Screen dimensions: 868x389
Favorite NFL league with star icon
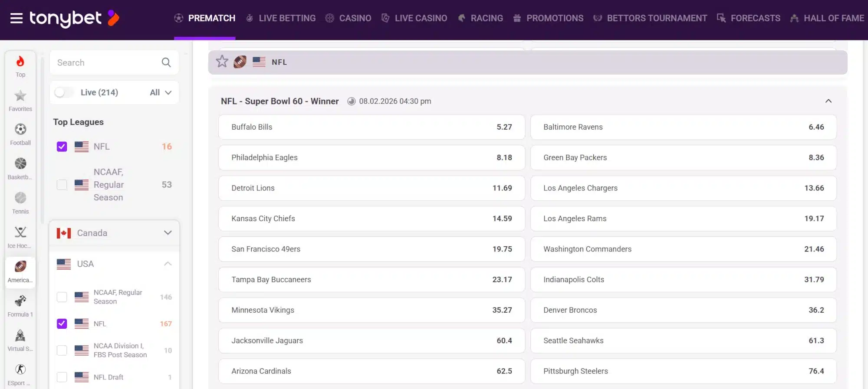pyautogui.click(x=222, y=62)
